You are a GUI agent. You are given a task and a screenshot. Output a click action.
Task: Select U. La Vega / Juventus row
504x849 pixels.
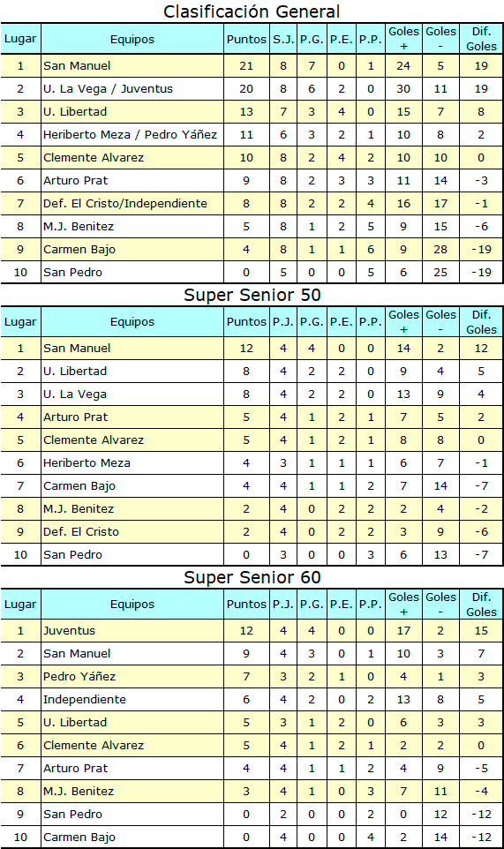[252, 89]
